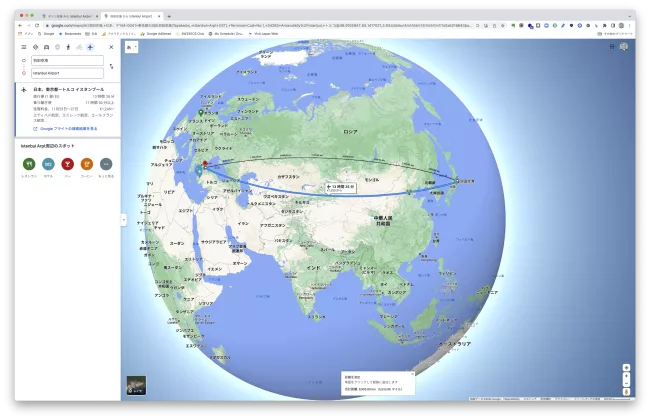
Task: Open the Google Maps hamburger menu
Action: 24,47
